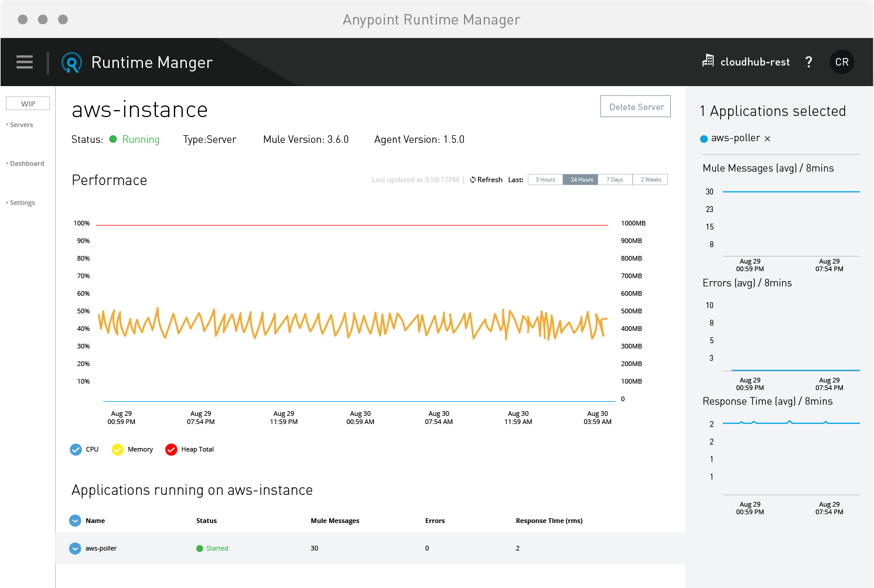Click the green Started status dot
This screenshot has height=588, width=874.
pos(200,549)
